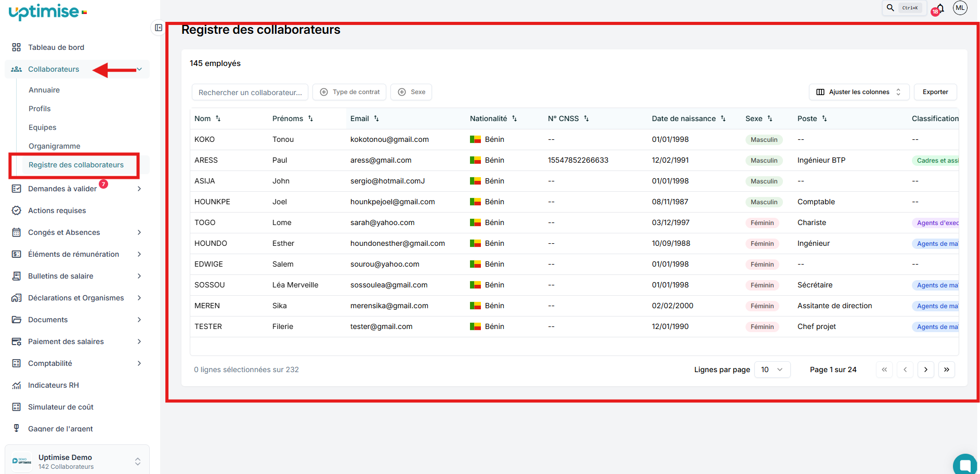Click the Documents folder icon

tap(17, 320)
